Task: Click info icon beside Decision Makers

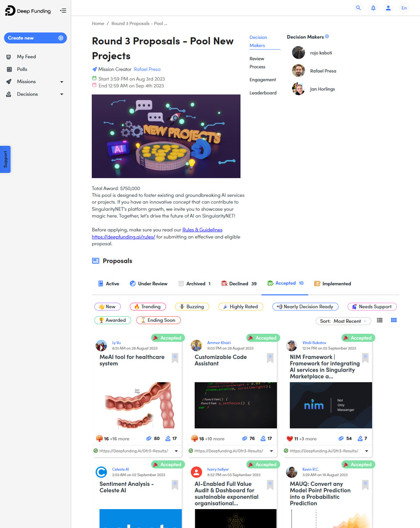Action: click(327, 37)
